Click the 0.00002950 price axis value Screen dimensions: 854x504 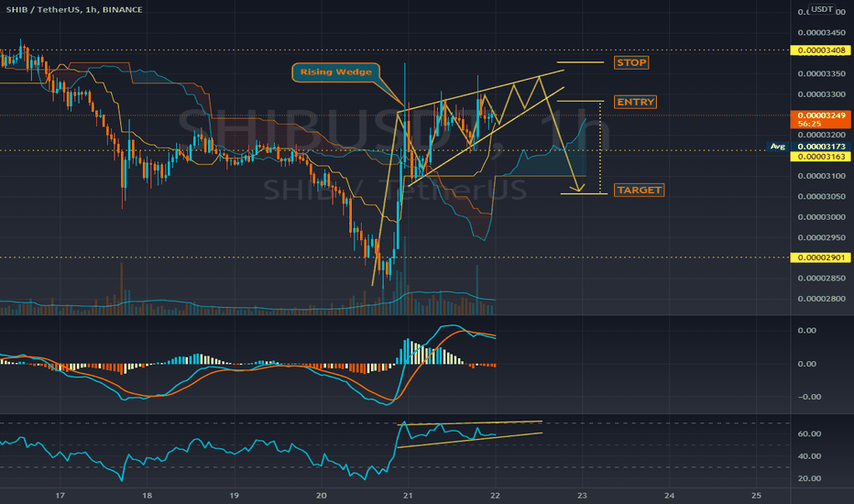[x=821, y=237]
